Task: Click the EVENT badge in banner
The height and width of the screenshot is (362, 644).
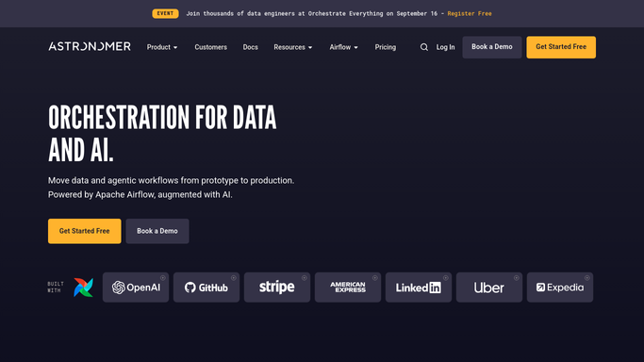Action: point(165,13)
